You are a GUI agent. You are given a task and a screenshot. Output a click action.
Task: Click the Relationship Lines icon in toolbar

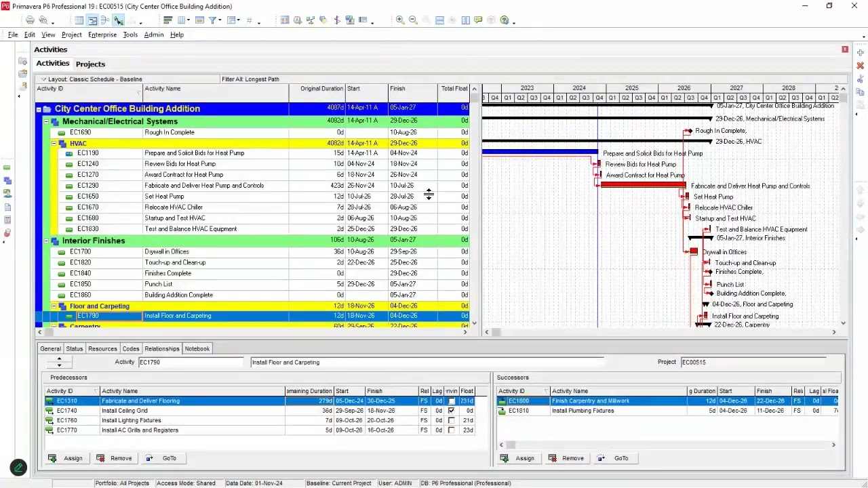(x=118, y=20)
